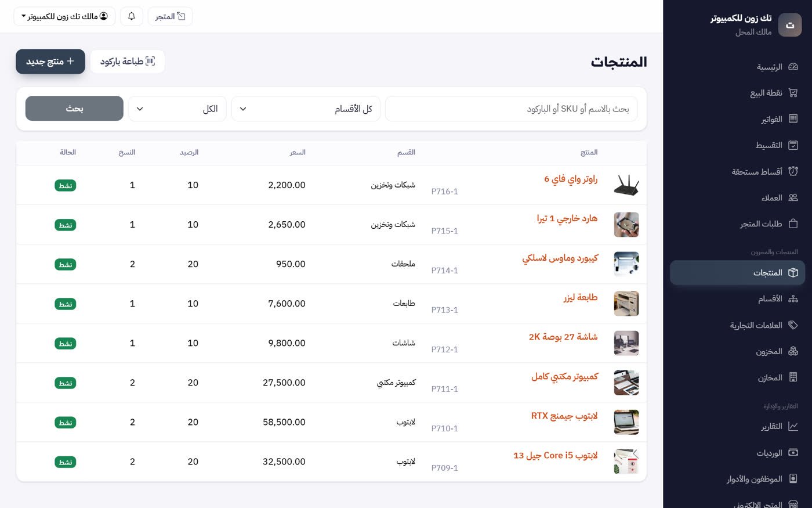
Task: Select أقساط مستحقة alarm clock icon
Action: [793, 171]
